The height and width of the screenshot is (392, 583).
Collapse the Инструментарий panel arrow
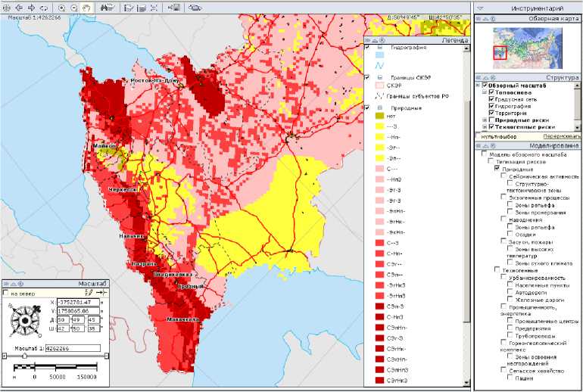[x=480, y=8]
